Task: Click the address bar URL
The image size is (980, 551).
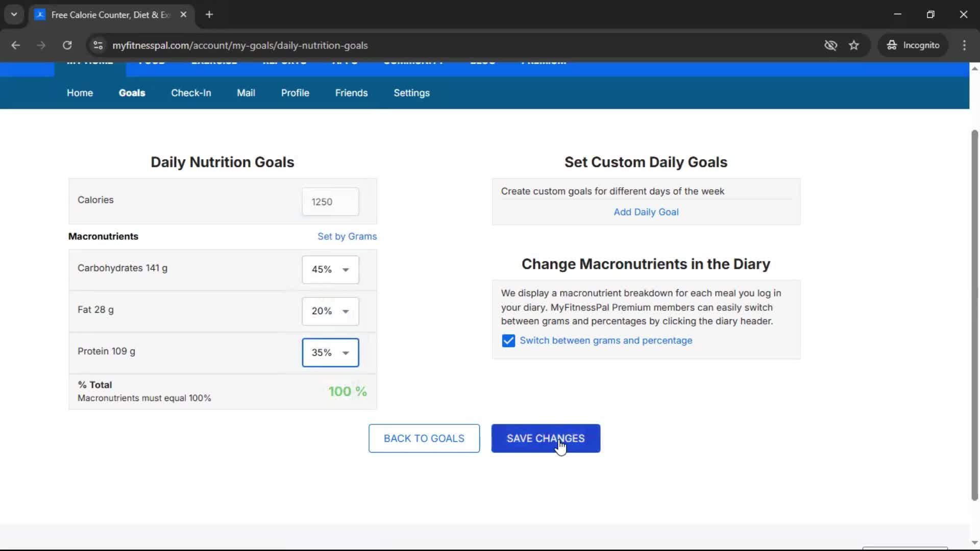Action: [x=240, y=45]
